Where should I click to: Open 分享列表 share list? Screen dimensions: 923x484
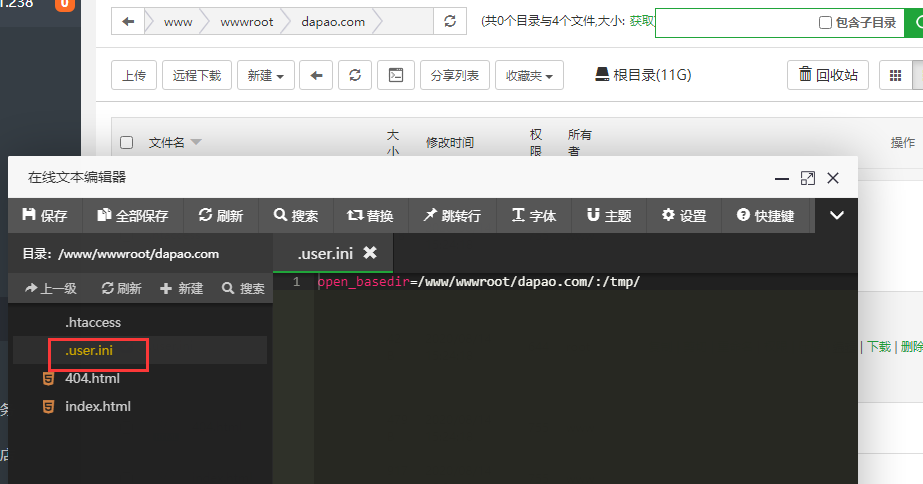tap(454, 75)
